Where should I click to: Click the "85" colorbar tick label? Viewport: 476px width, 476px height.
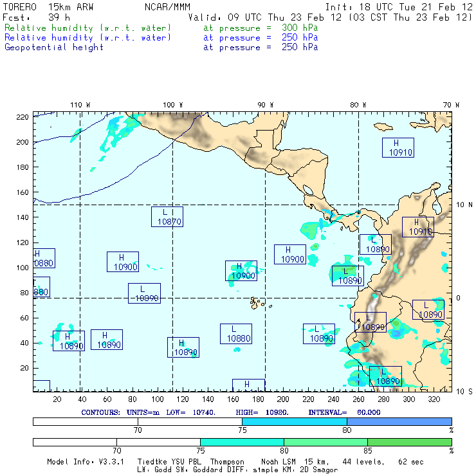pos(368,451)
